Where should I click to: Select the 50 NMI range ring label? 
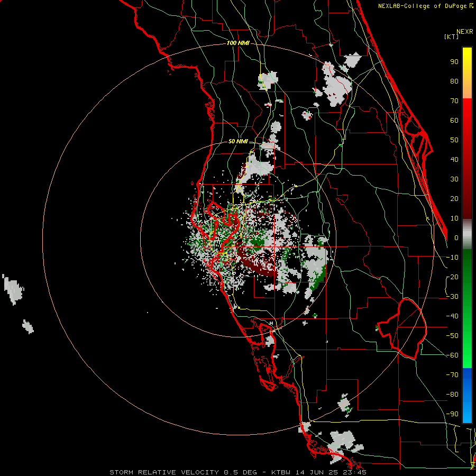[x=238, y=141]
